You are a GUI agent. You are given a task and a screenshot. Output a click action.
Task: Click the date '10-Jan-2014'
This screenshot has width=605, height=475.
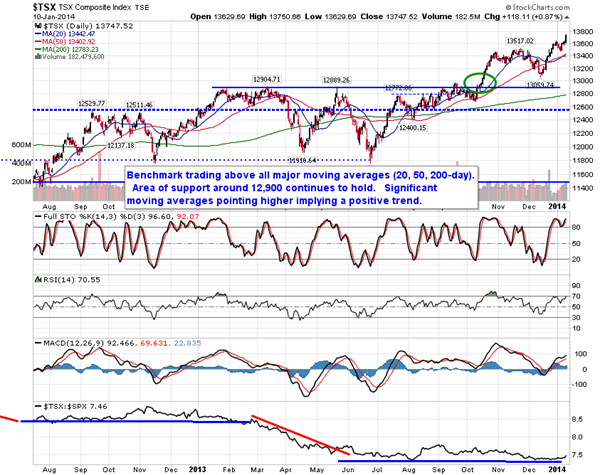tap(54, 17)
